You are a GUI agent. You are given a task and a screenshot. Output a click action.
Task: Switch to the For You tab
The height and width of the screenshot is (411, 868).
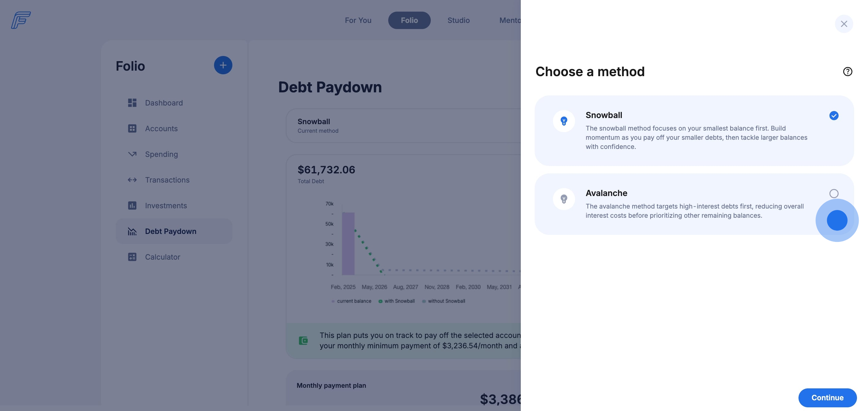[358, 20]
